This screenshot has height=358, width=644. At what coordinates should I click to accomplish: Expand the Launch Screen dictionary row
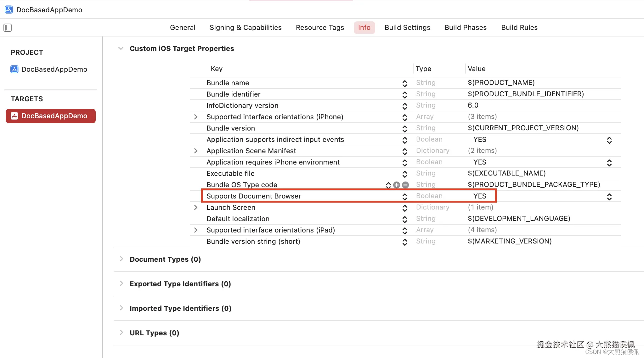pos(196,208)
